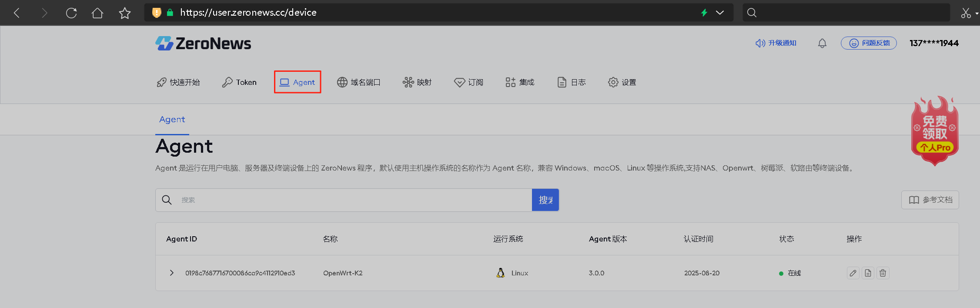Click the magnifier icon in Agent search

click(x=167, y=200)
